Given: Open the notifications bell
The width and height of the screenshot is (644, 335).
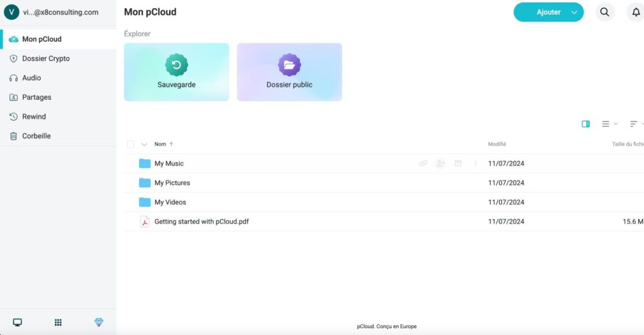Looking at the screenshot, I should pos(636,12).
